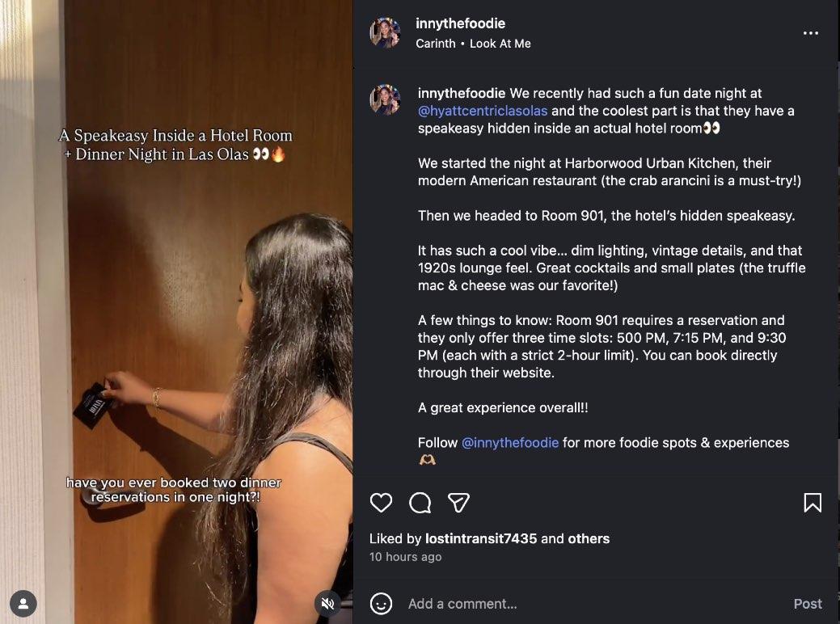Share the post with paper plane icon
Image resolution: width=840 pixels, height=624 pixels.
click(x=458, y=503)
